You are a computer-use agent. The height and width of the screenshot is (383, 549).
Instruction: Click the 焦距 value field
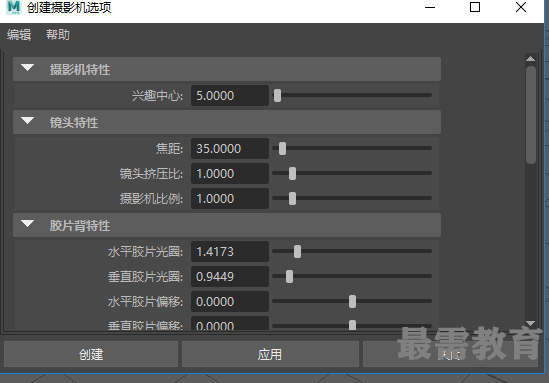point(230,148)
